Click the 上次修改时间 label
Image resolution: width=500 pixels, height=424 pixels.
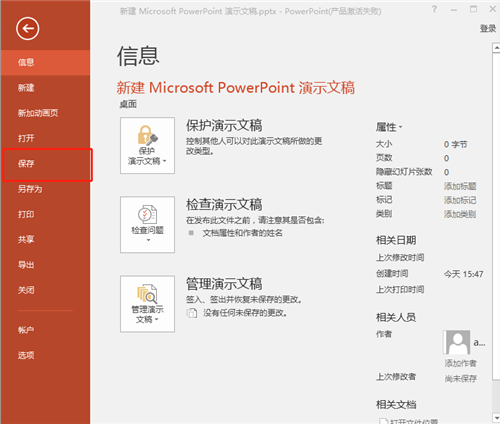[400, 257]
